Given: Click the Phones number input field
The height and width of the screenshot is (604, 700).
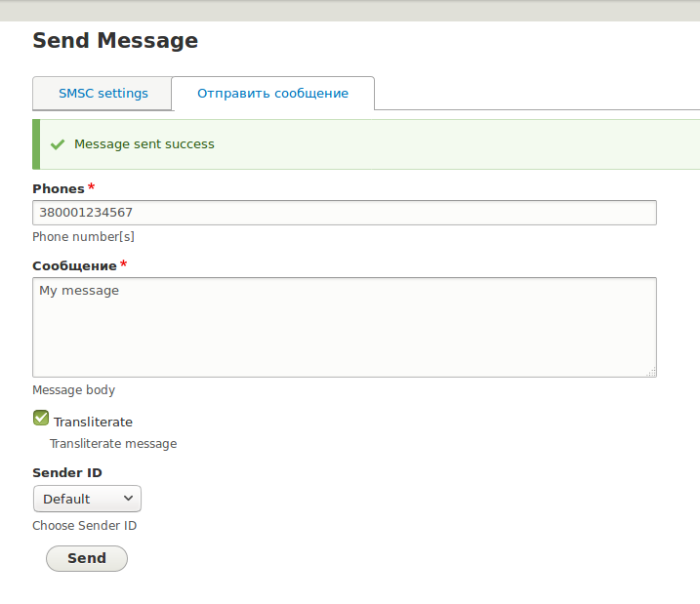Looking at the screenshot, I should click(x=344, y=212).
